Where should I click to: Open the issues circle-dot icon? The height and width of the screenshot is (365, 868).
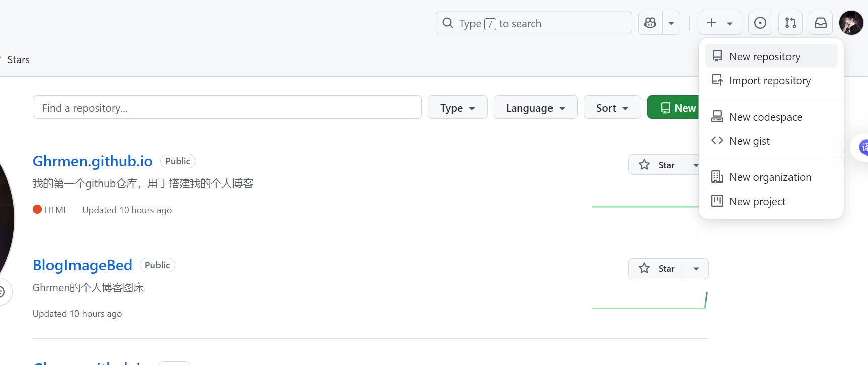pyautogui.click(x=760, y=23)
